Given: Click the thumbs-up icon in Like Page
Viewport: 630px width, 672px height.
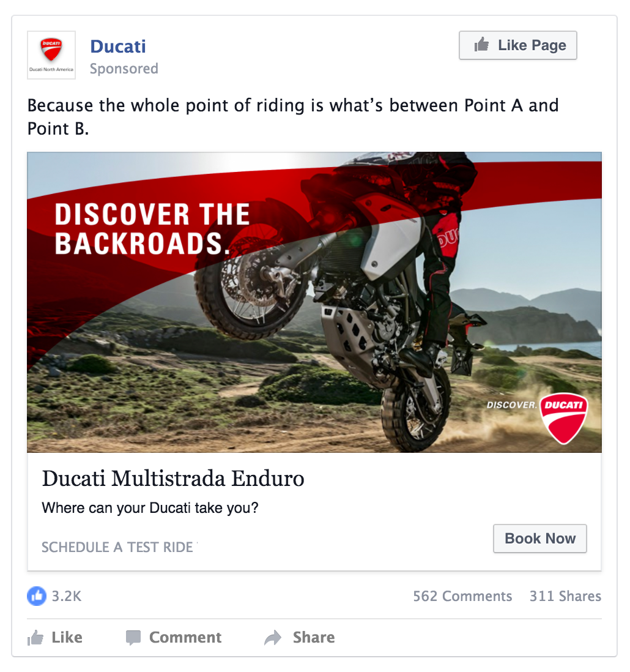Looking at the screenshot, I should [x=481, y=45].
